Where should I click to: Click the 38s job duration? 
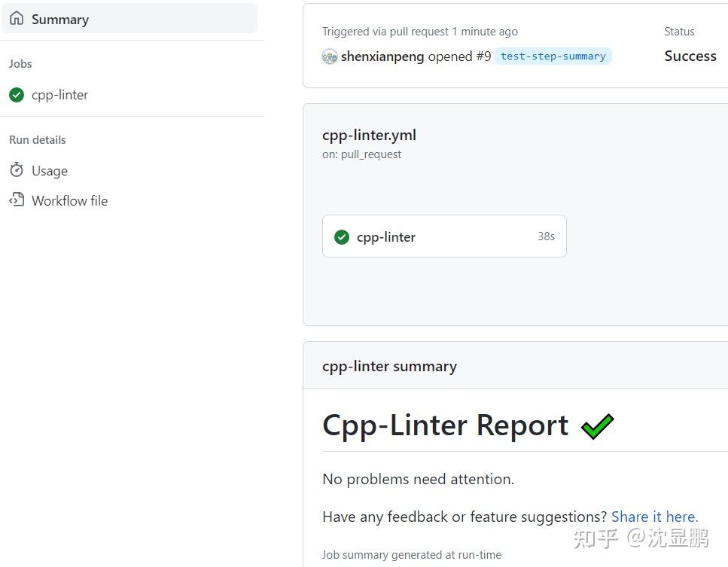click(547, 236)
